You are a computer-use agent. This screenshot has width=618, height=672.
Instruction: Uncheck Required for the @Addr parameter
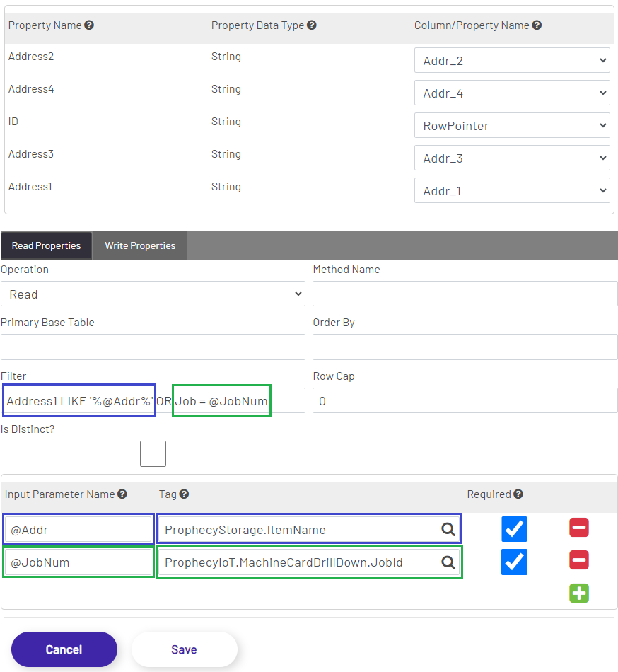(x=514, y=528)
